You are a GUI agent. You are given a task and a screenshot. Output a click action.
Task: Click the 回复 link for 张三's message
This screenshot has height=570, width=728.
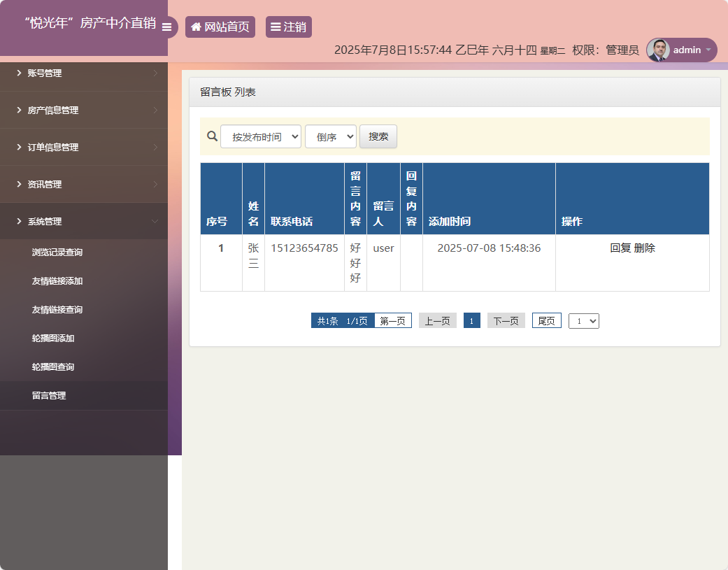[x=620, y=248]
